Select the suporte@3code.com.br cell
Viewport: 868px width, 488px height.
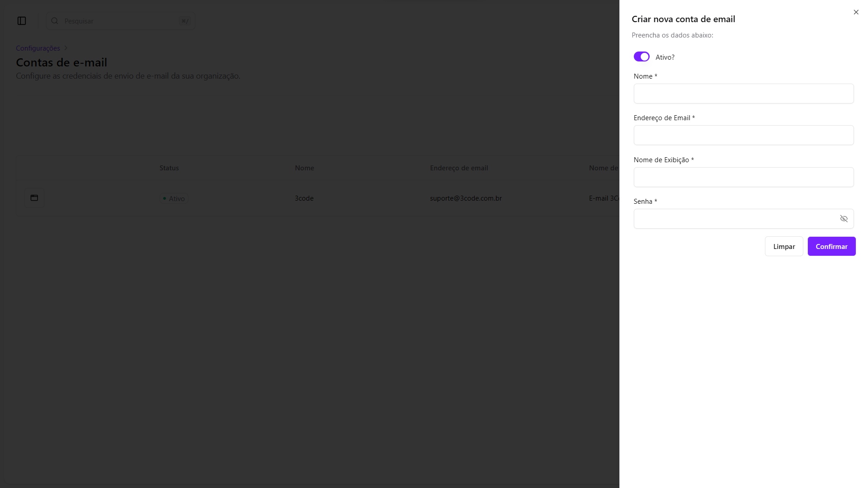coord(466,198)
